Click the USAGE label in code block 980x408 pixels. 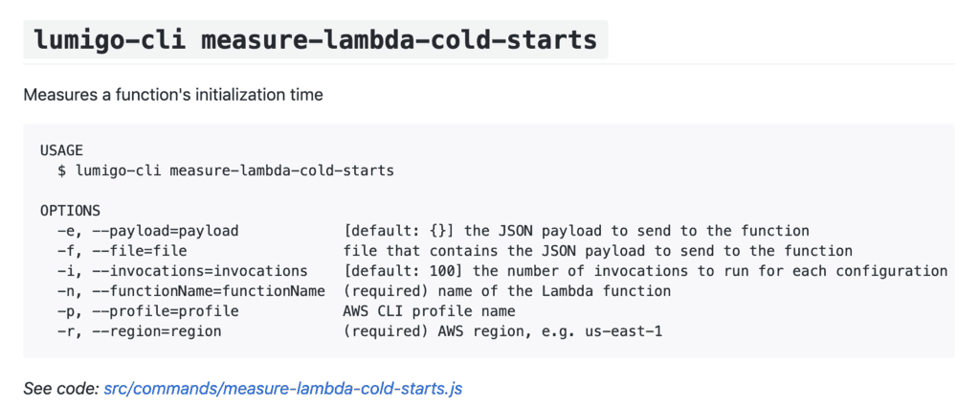pos(61,150)
